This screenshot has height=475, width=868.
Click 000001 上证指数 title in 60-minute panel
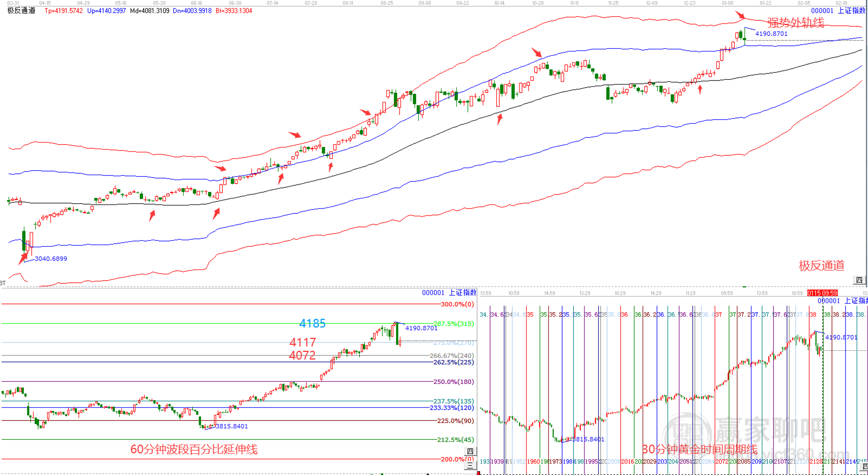coord(449,292)
